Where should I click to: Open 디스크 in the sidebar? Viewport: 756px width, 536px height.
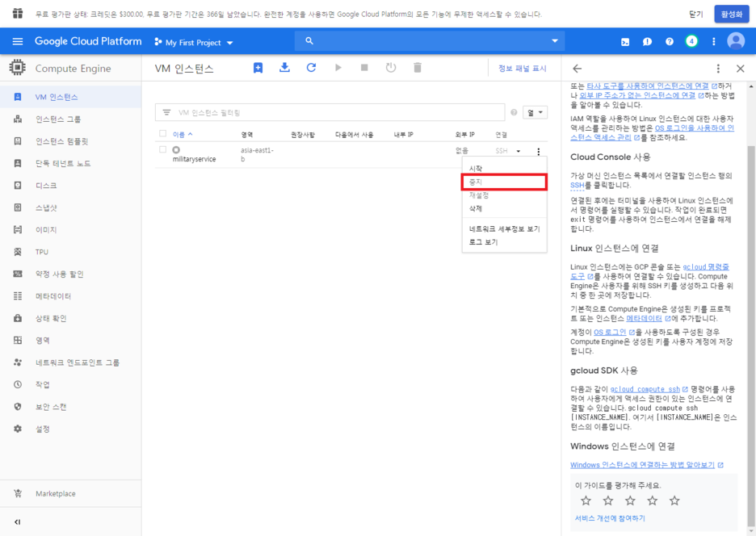(70, 186)
